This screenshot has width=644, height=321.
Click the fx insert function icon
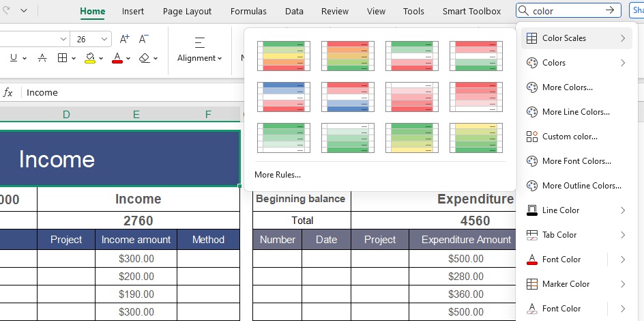pos(8,92)
